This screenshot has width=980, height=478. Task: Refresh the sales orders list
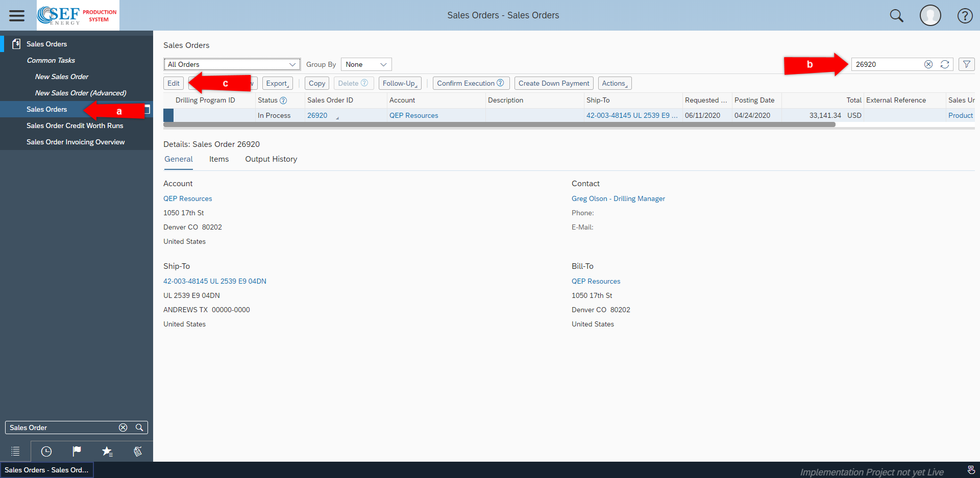point(945,64)
